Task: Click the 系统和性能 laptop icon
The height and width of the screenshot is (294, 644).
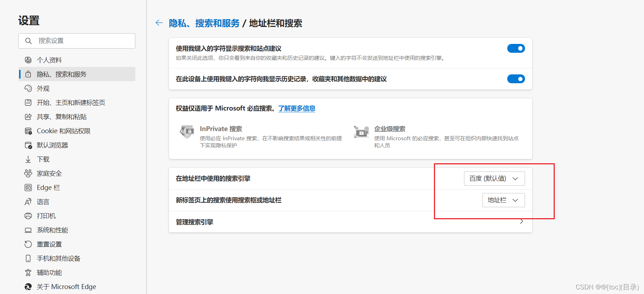Action: 28,230
